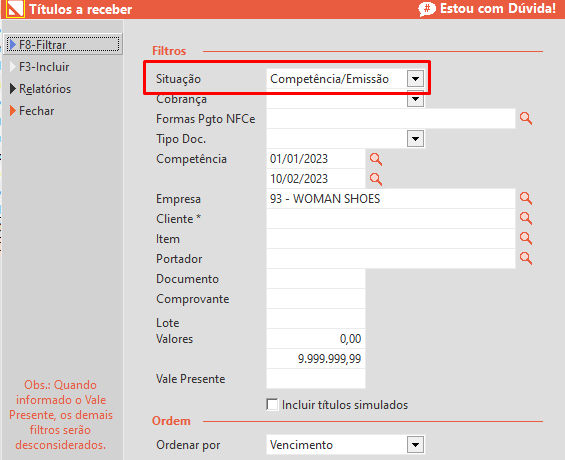565x460 pixels.
Task: Click the Títulos a receber app logo icon
Action: pyautogui.click(x=15, y=9)
